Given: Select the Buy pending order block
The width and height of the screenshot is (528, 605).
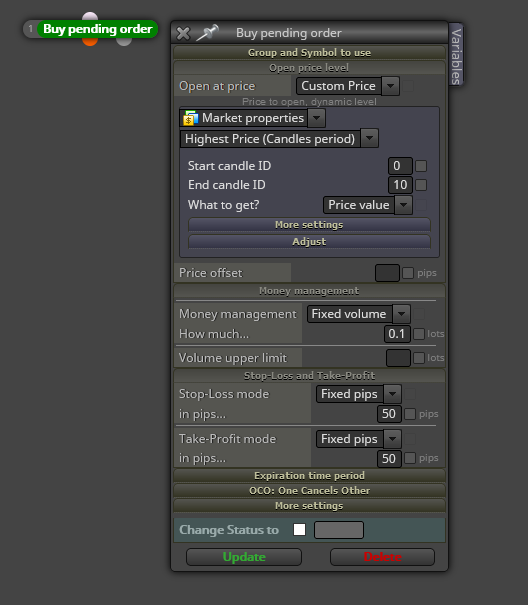Looking at the screenshot, I should [97, 29].
